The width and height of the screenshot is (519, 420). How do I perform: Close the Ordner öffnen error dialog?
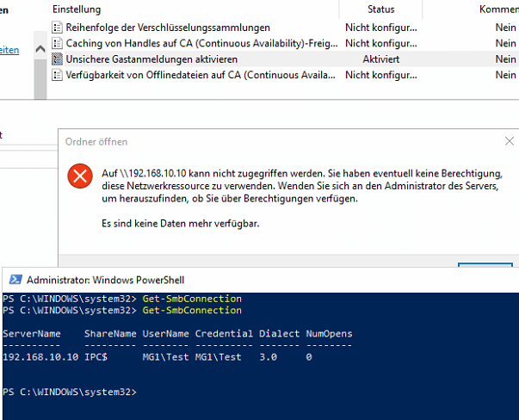coord(509,140)
